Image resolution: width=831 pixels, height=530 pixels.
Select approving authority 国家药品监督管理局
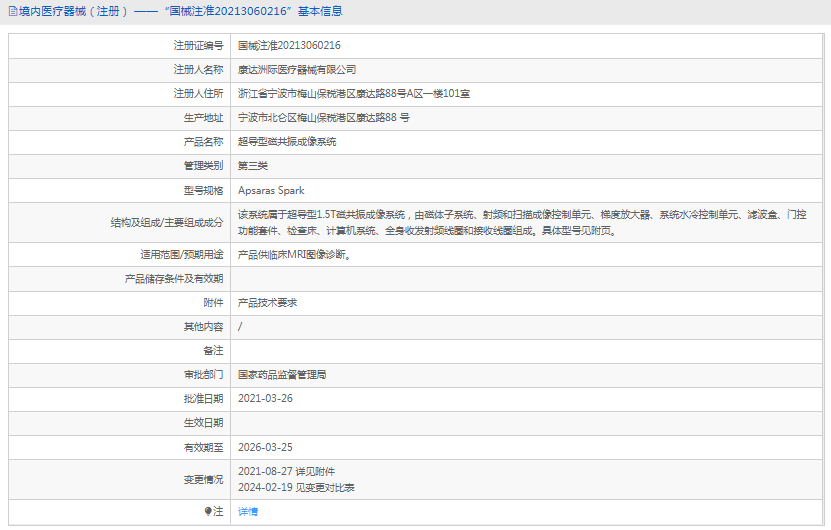pyautogui.click(x=282, y=375)
